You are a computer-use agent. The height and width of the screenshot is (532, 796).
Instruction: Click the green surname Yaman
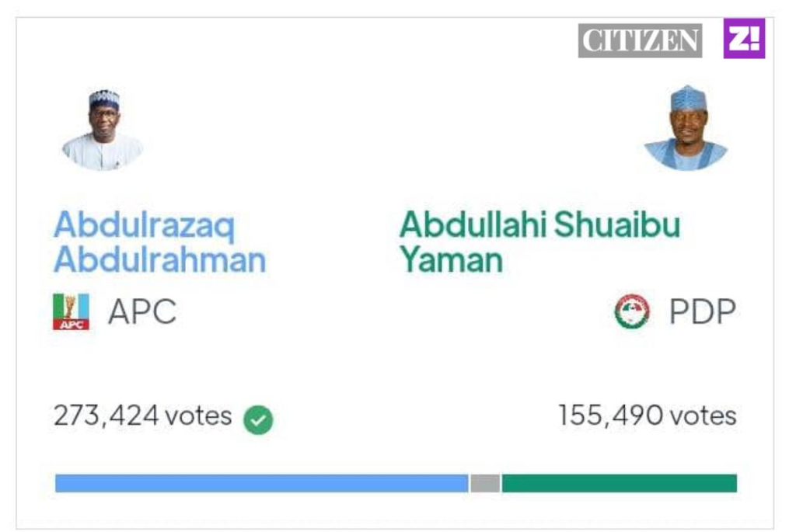[451, 260]
